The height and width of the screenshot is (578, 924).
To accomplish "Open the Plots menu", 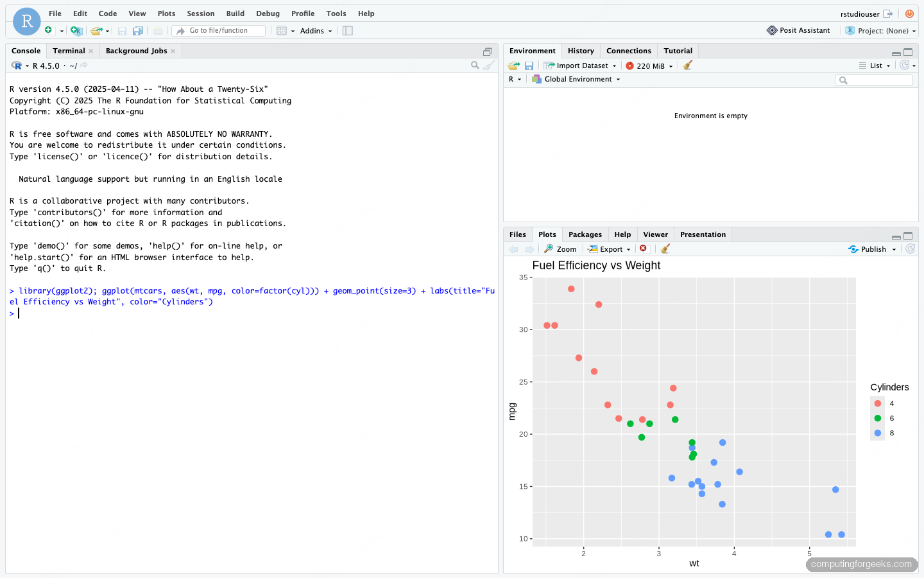I will pyautogui.click(x=166, y=13).
